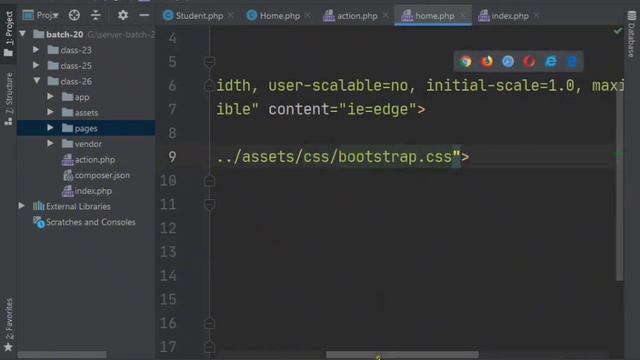This screenshot has height=360, width=640.
Task: Click fold marker on line 5
Action: point(209,62)
